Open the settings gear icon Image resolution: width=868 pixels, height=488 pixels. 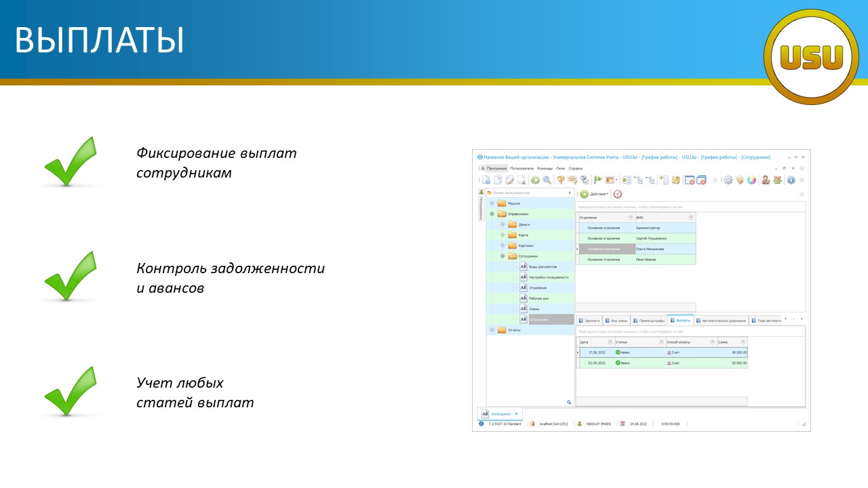[728, 180]
